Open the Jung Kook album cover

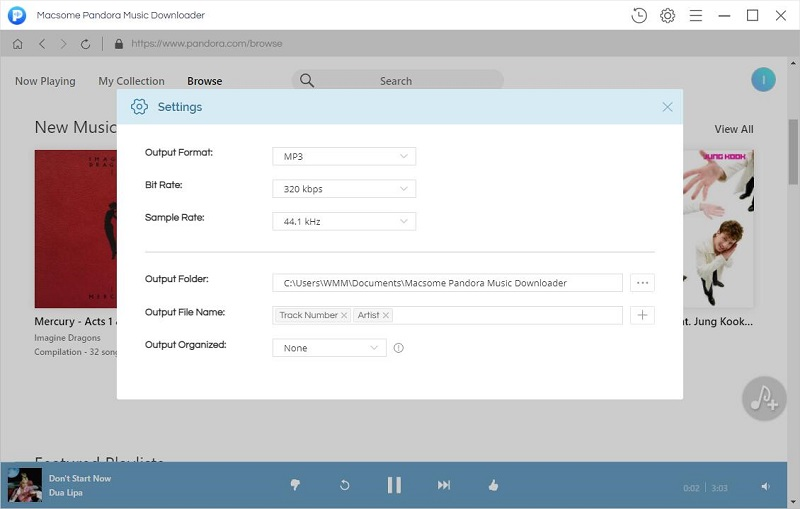718,228
